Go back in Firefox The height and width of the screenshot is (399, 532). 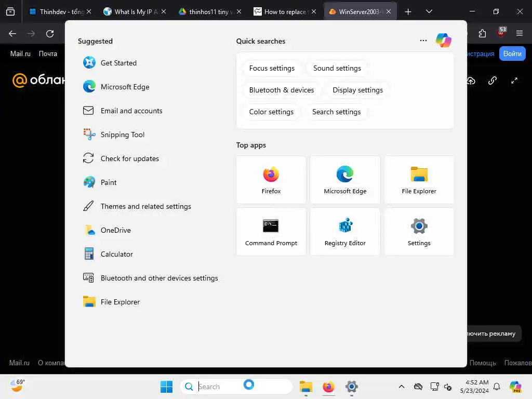tap(12, 34)
